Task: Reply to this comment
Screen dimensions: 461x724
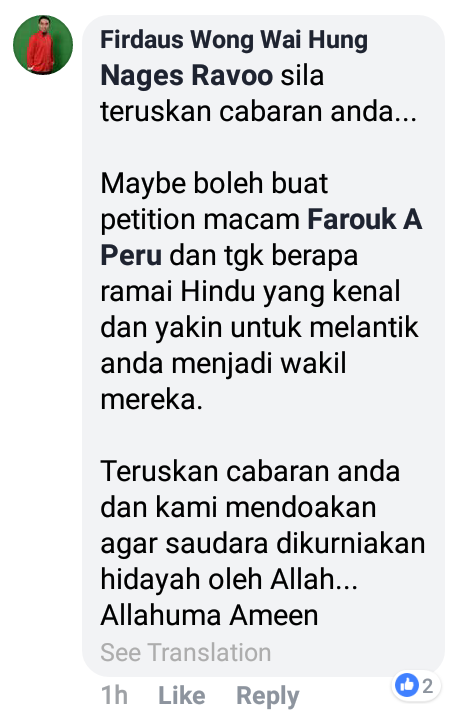Action: pyautogui.click(x=268, y=696)
